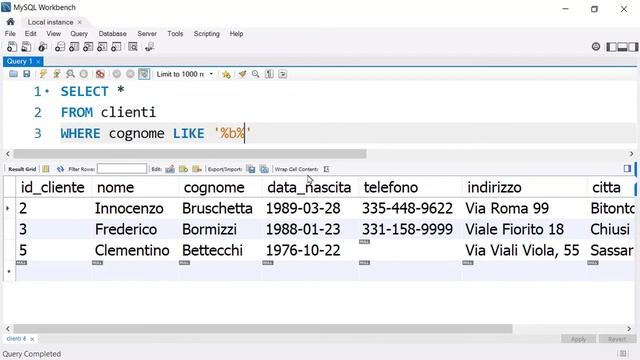Screen dimensions: 640x360
Task: Stop query execution icon
Action: [x=84, y=74]
